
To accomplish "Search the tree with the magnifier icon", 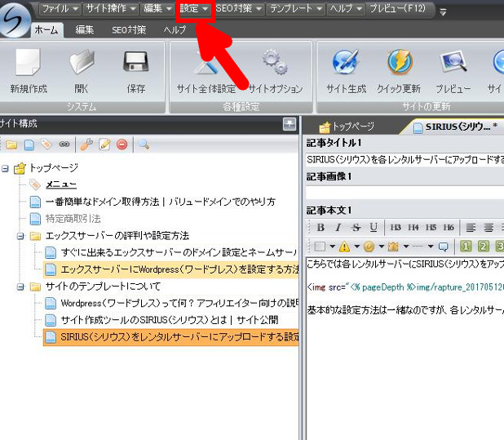I will [144, 144].
